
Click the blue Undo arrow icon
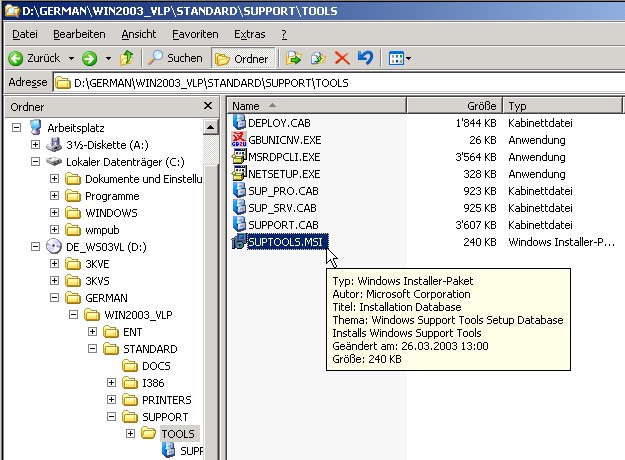click(366, 58)
